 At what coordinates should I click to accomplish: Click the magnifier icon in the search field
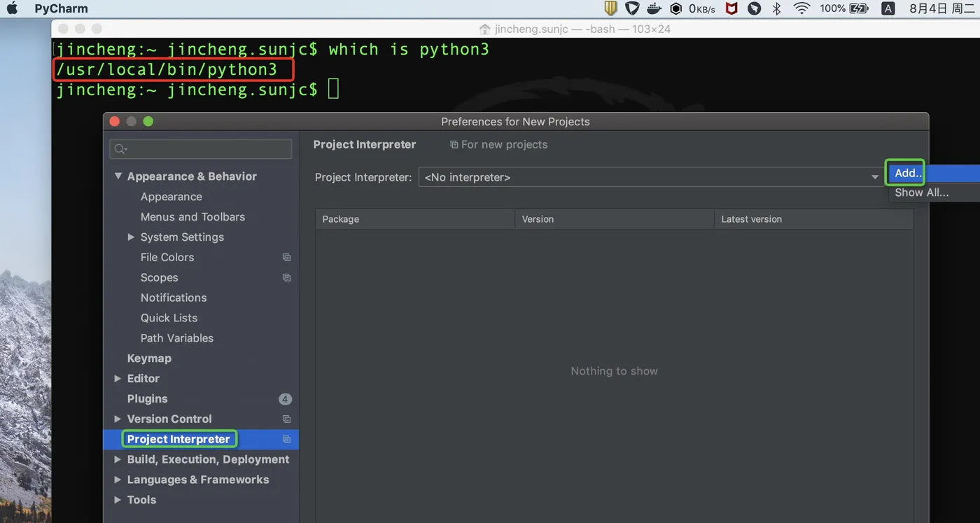click(120, 148)
